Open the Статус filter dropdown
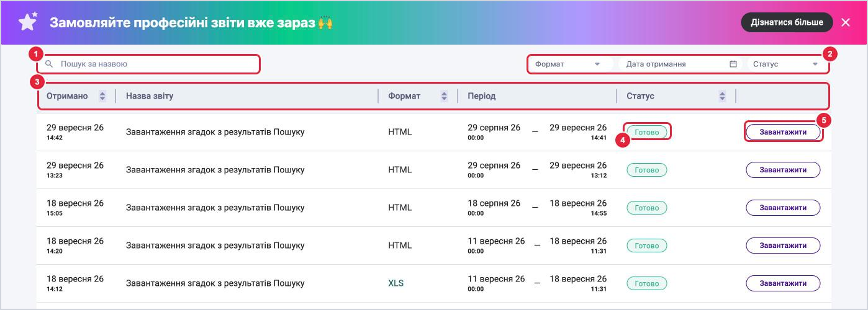 pos(787,64)
